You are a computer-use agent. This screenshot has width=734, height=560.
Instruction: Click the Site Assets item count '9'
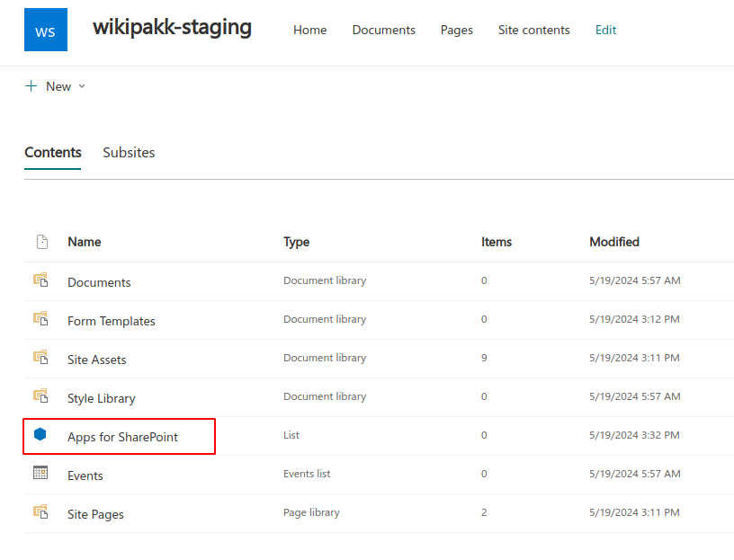484,358
